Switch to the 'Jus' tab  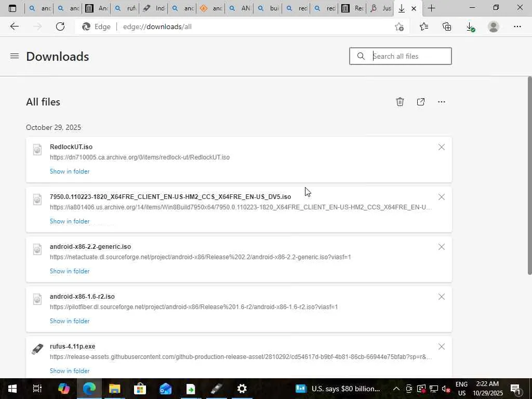click(381, 8)
